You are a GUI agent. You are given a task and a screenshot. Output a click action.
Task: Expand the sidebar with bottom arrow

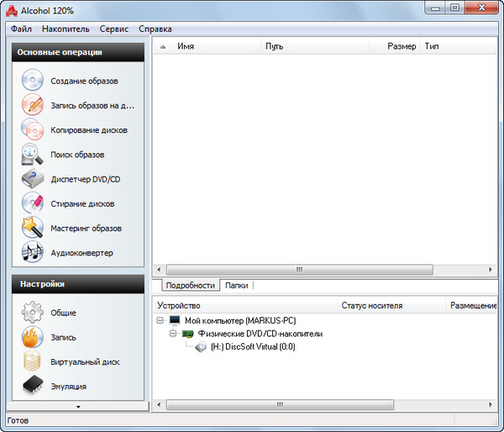click(x=78, y=406)
